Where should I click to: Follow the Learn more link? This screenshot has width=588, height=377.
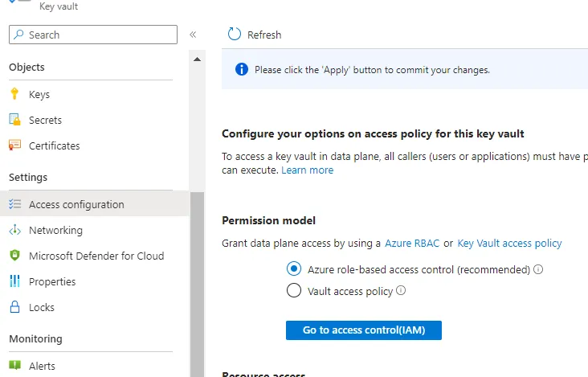(307, 170)
